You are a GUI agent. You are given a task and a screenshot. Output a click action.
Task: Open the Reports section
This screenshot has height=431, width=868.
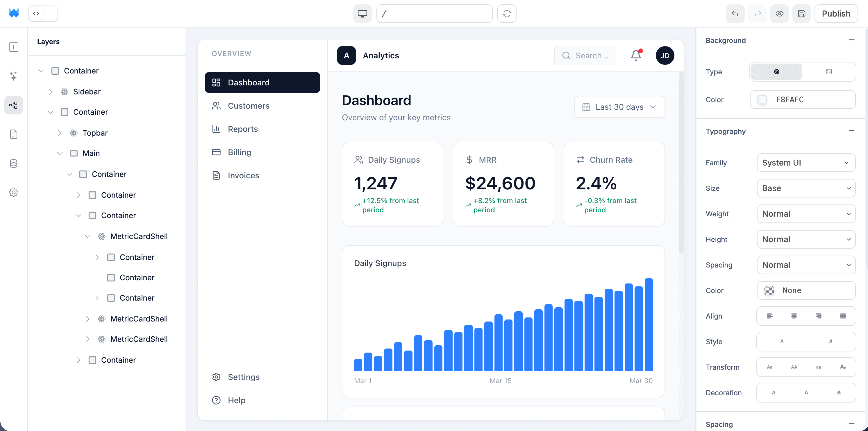tap(243, 129)
